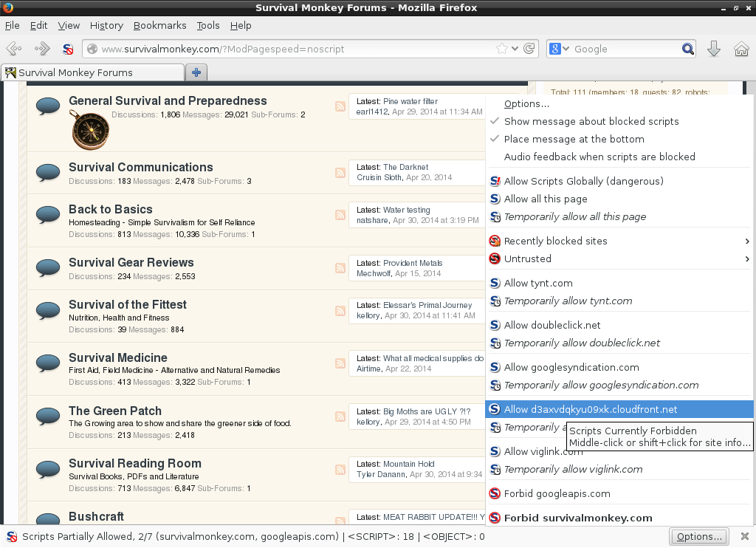Viewport: 756px width, 548px height.
Task: Click the NoScript status bar icon
Action: point(12,536)
